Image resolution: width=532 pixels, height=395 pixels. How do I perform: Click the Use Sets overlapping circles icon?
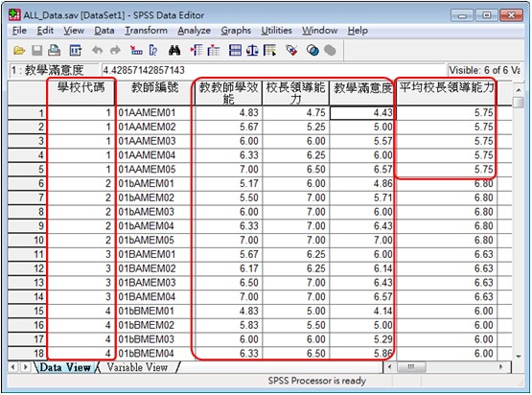[312, 51]
